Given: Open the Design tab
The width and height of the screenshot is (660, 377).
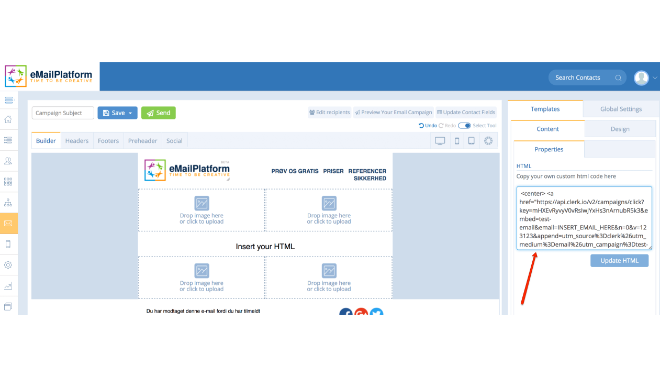Looking at the screenshot, I should coord(620,129).
